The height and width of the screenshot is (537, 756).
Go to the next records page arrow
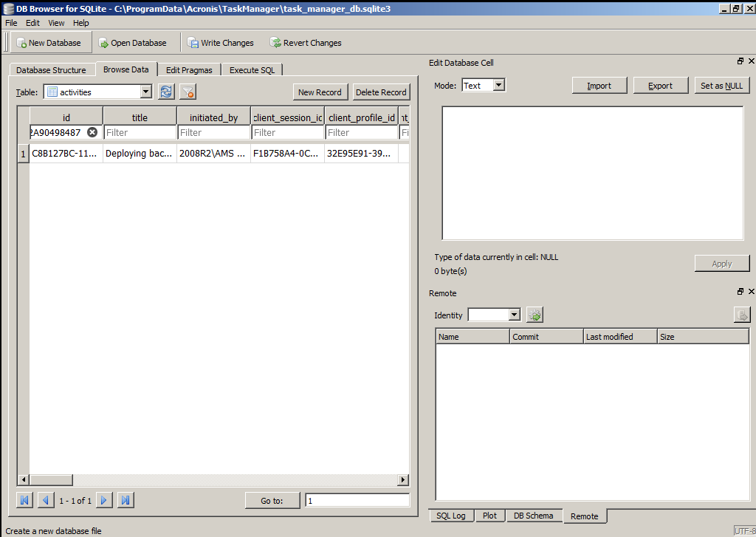[x=103, y=500]
